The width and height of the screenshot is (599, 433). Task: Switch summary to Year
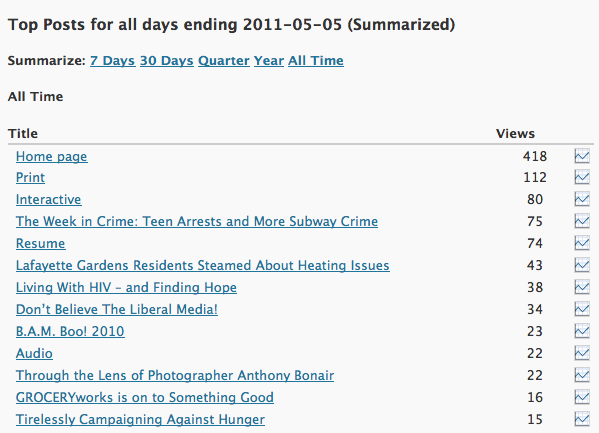click(269, 61)
